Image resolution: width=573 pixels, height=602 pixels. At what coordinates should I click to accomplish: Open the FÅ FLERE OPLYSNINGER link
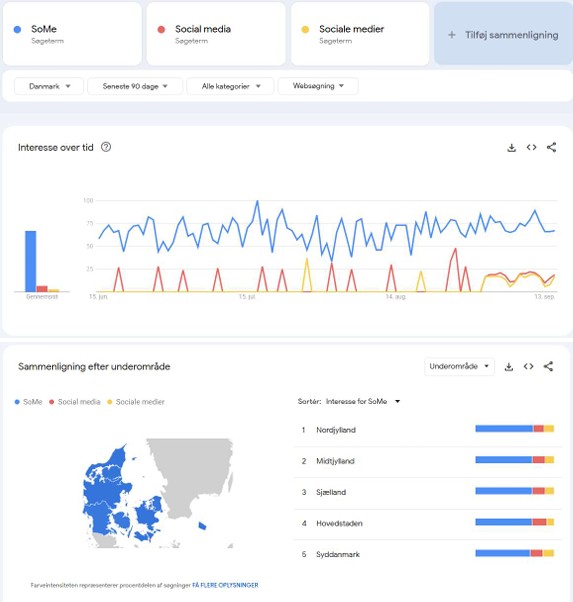click(x=225, y=585)
